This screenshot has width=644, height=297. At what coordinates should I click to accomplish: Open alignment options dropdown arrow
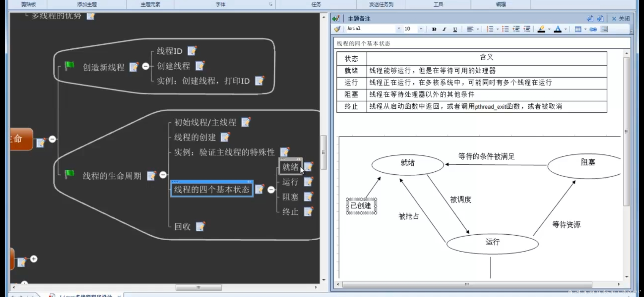pyautogui.click(x=478, y=29)
